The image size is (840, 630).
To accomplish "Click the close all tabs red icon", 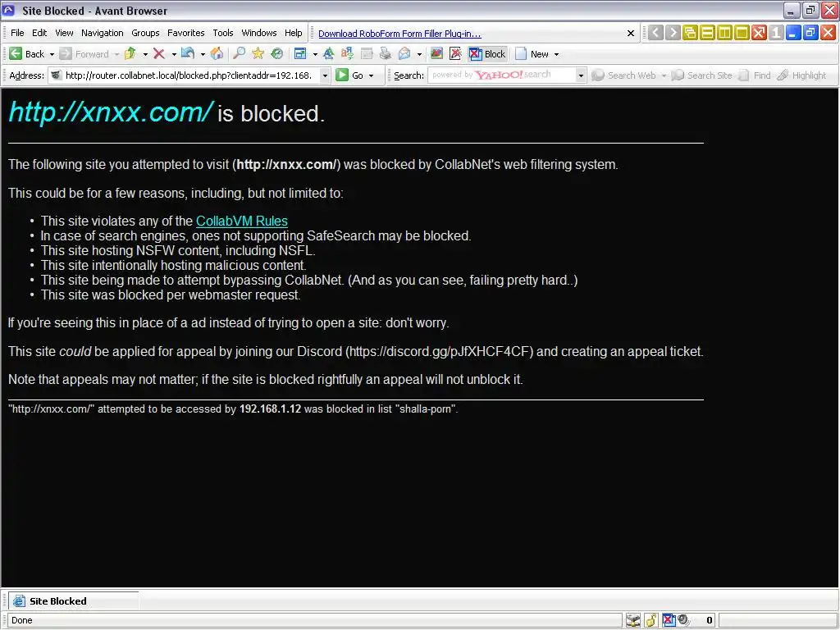I will [x=759, y=33].
